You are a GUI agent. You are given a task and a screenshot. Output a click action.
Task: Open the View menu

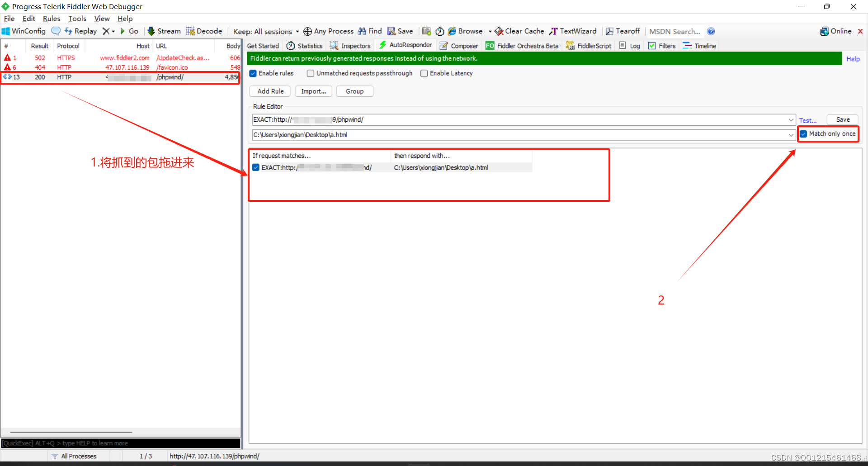click(102, 19)
